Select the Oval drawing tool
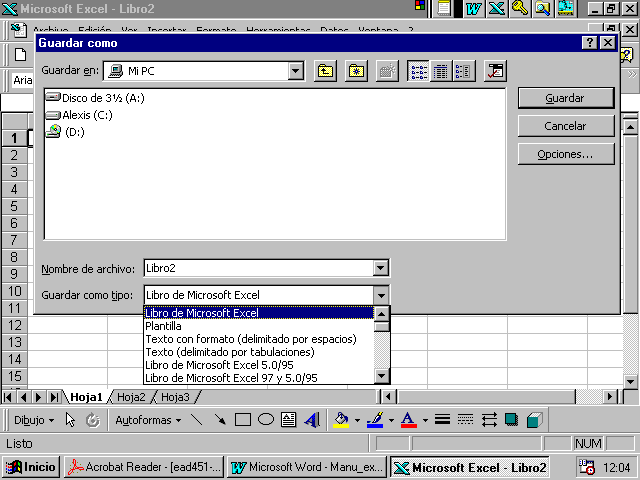Viewport: 640px width, 480px height. click(x=266, y=420)
